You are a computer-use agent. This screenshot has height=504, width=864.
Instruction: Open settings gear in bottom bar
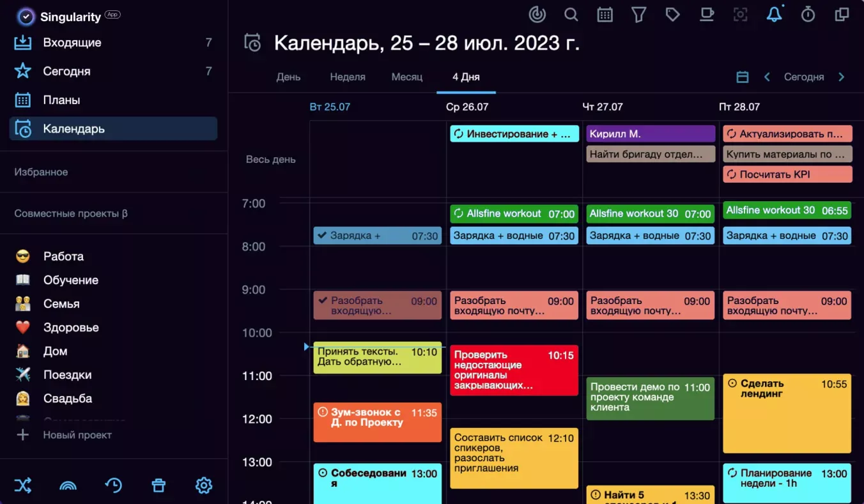(x=203, y=485)
